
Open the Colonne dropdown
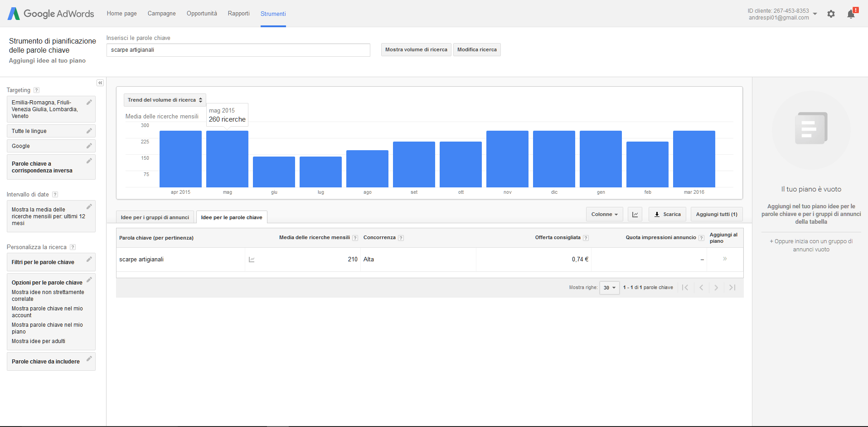point(605,214)
